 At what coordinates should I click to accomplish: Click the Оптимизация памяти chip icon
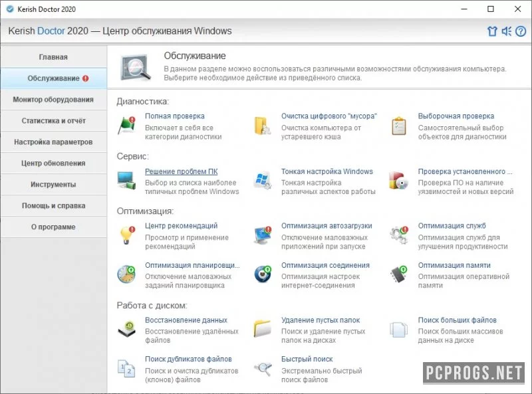pyautogui.click(x=398, y=274)
